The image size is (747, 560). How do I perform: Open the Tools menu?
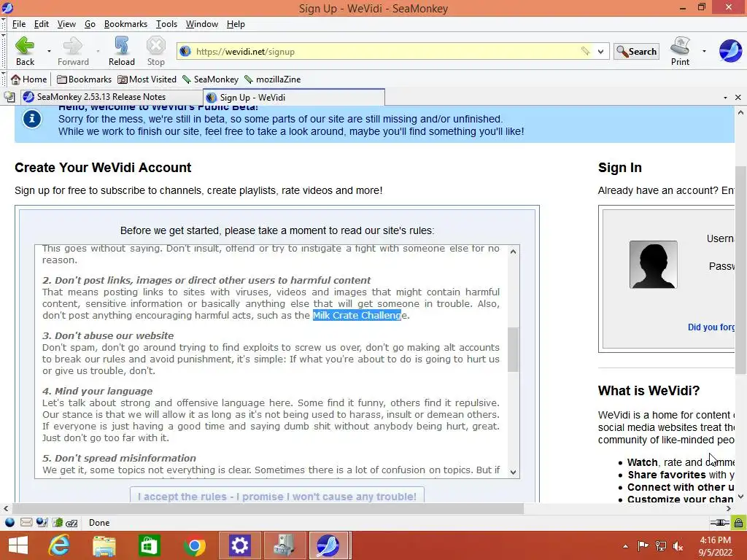(x=167, y=24)
